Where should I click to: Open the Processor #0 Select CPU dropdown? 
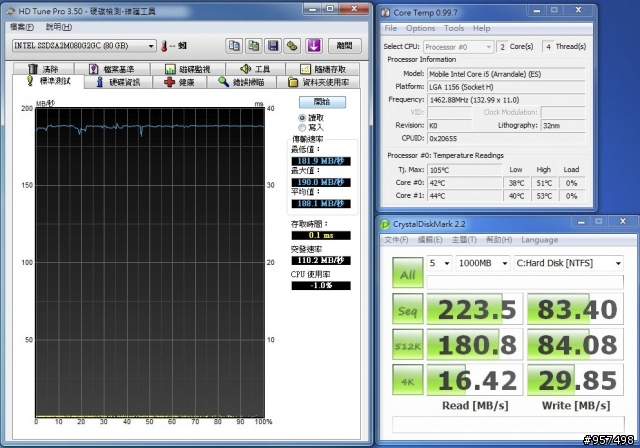pos(458,47)
